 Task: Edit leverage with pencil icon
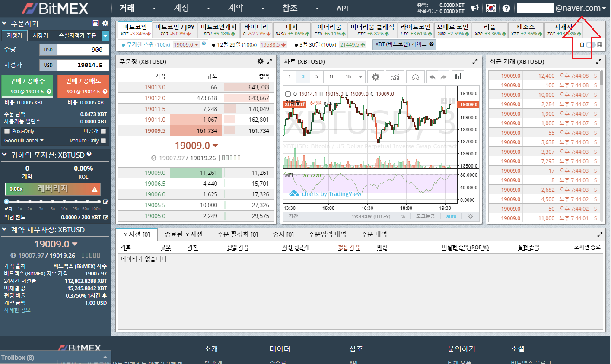tap(106, 202)
